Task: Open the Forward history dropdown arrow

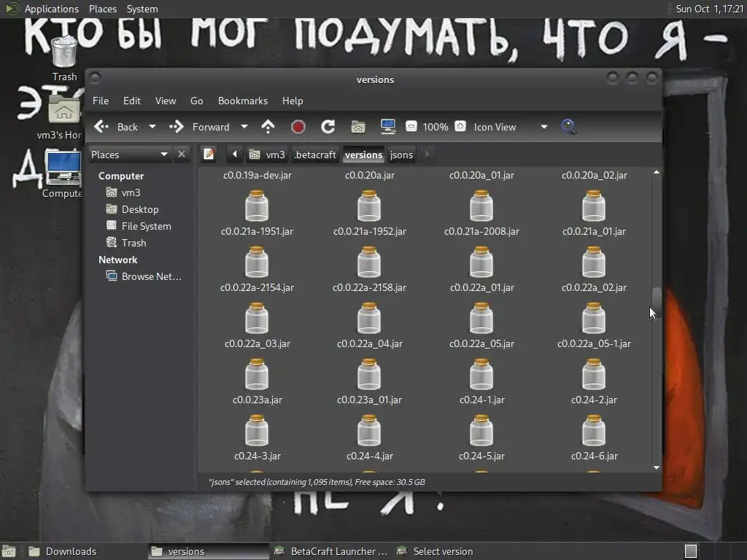Action: [x=244, y=127]
